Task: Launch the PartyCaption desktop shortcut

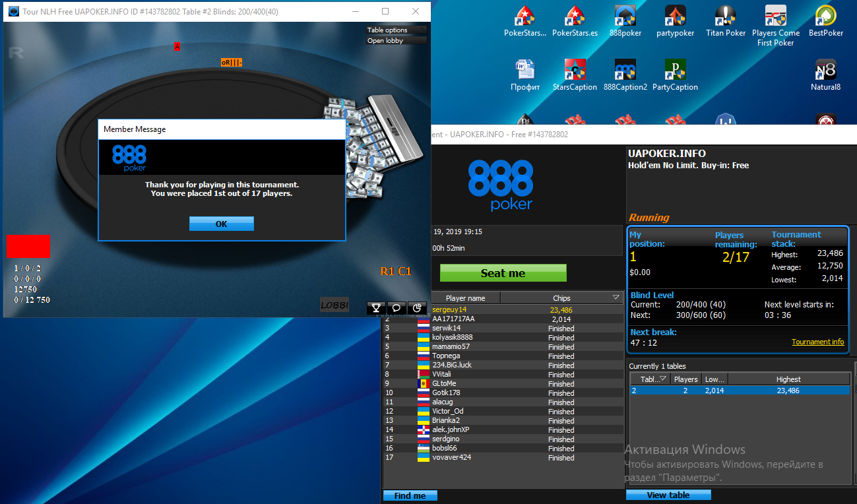Action: click(675, 75)
